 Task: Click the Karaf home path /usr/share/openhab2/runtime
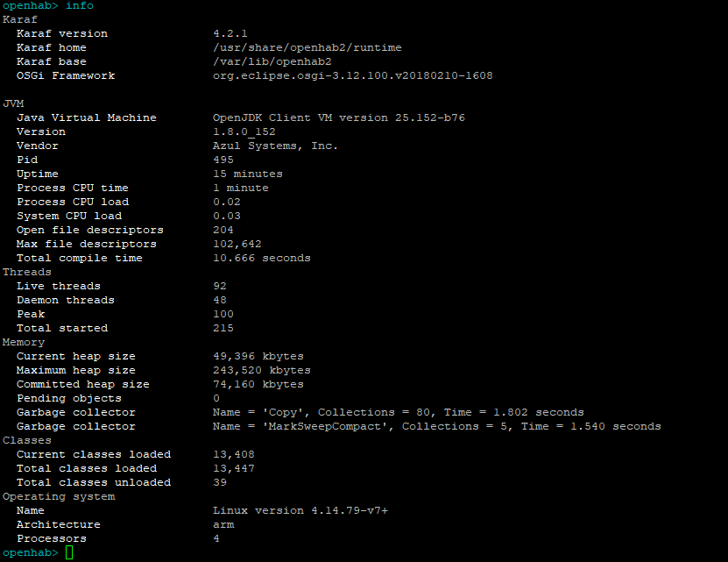[x=307, y=47]
